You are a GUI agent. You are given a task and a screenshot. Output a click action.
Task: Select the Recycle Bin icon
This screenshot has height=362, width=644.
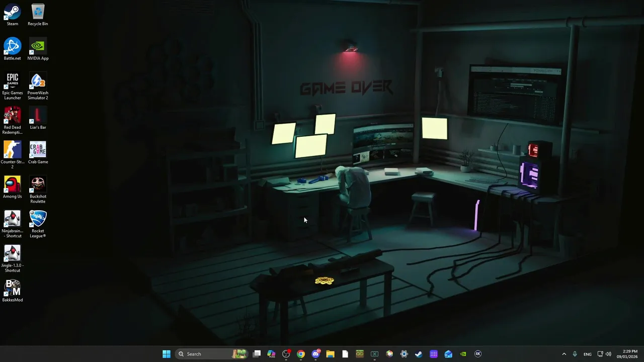point(38,15)
